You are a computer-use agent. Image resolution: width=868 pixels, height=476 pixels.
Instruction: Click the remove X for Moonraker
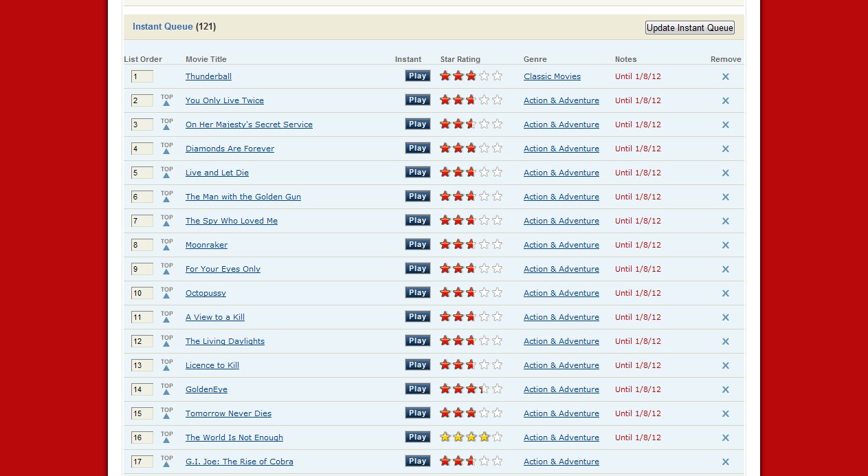pos(725,246)
